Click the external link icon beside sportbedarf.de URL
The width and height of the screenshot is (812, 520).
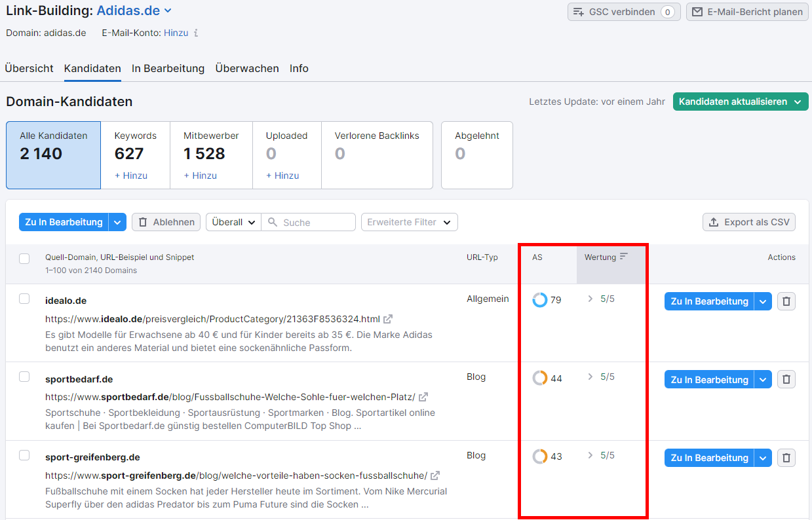[422, 396]
